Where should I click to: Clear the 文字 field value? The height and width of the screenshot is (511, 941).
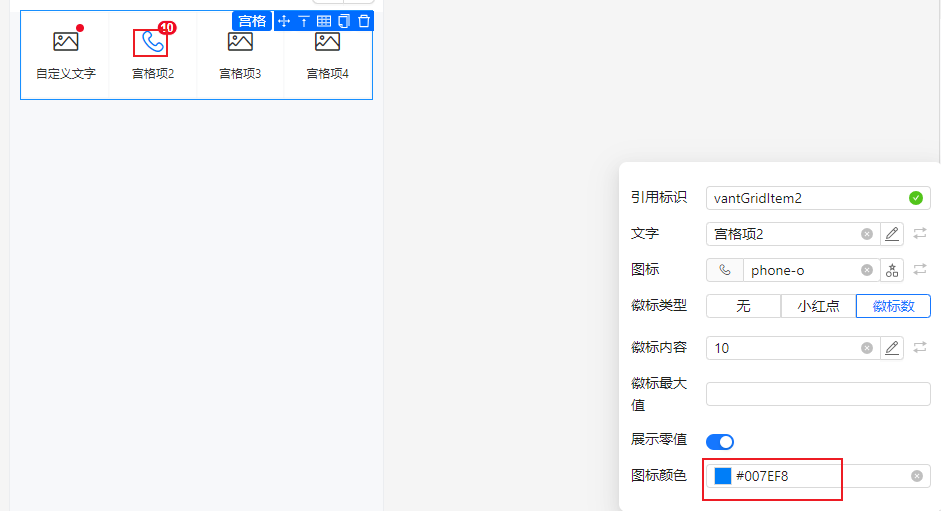point(867,234)
